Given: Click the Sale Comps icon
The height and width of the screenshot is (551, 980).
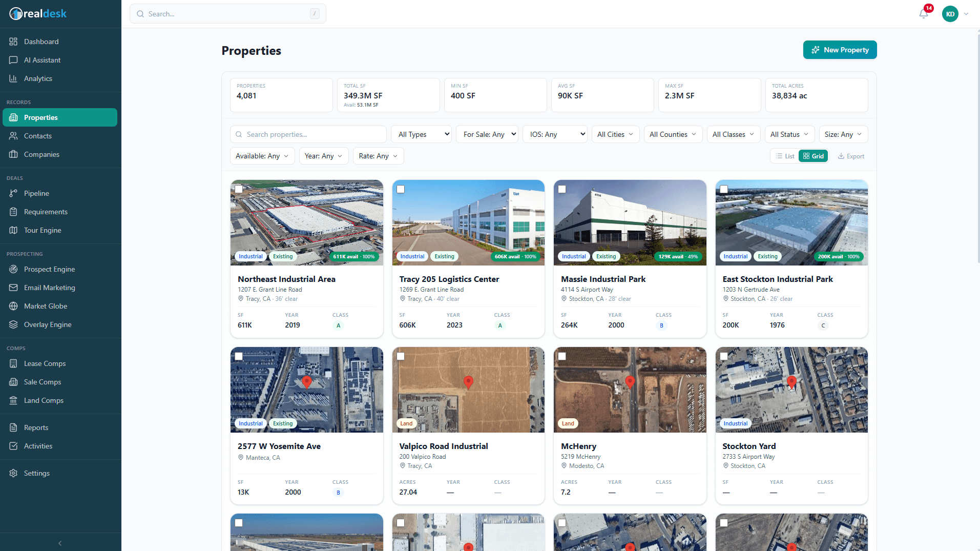Looking at the screenshot, I should [x=13, y=382].
